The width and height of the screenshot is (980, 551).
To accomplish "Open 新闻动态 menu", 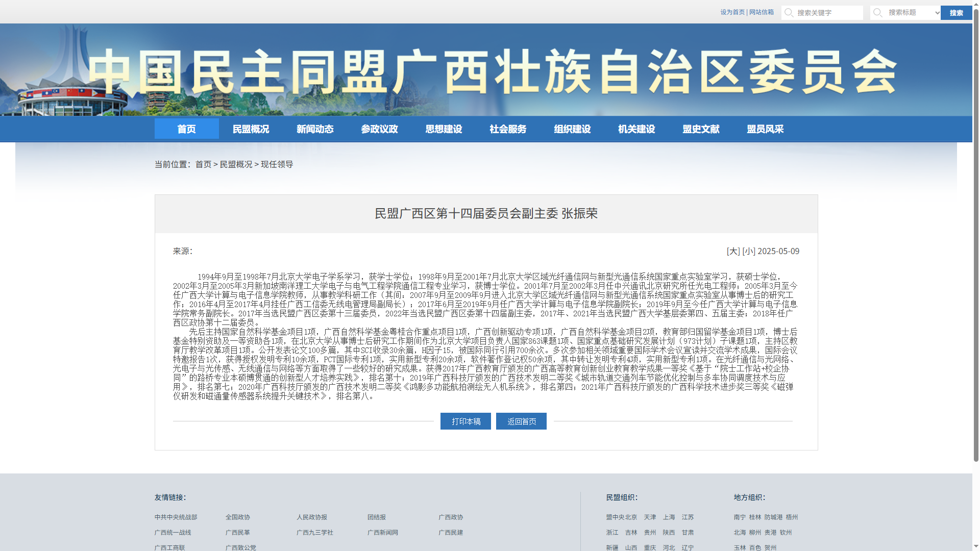I will [x=315, y=129].
